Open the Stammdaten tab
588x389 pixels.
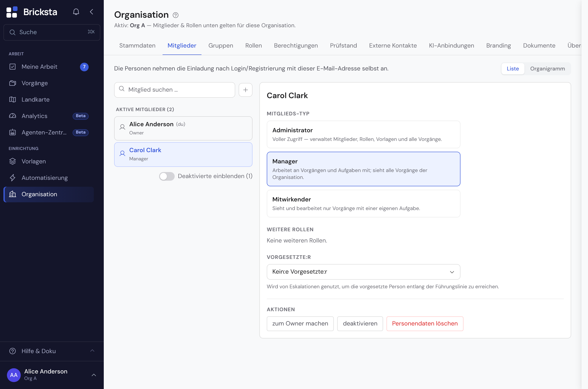tap(137, 45)
